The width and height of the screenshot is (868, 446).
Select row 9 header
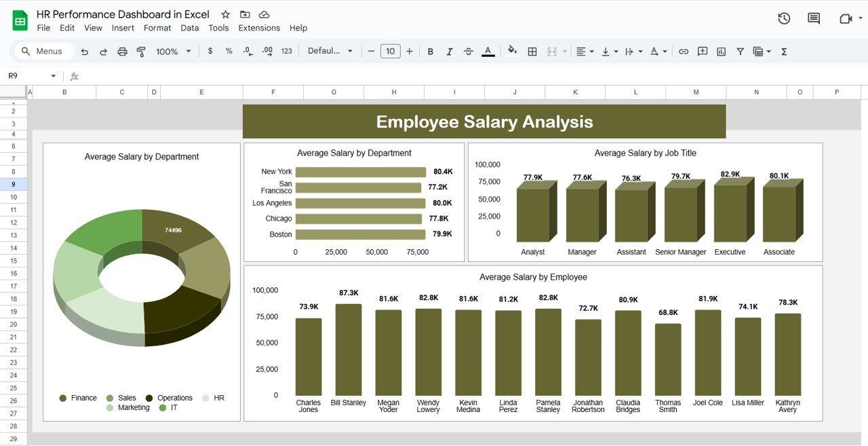(14, 184)
